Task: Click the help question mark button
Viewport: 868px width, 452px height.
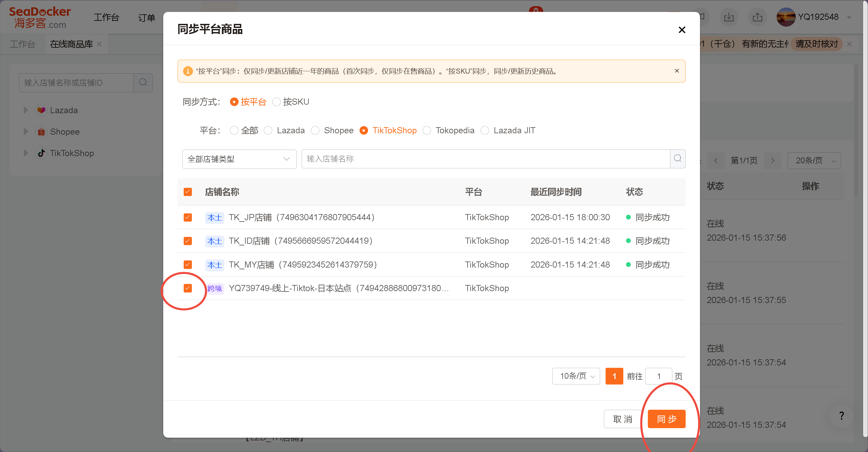Action: tap(841, 416)
